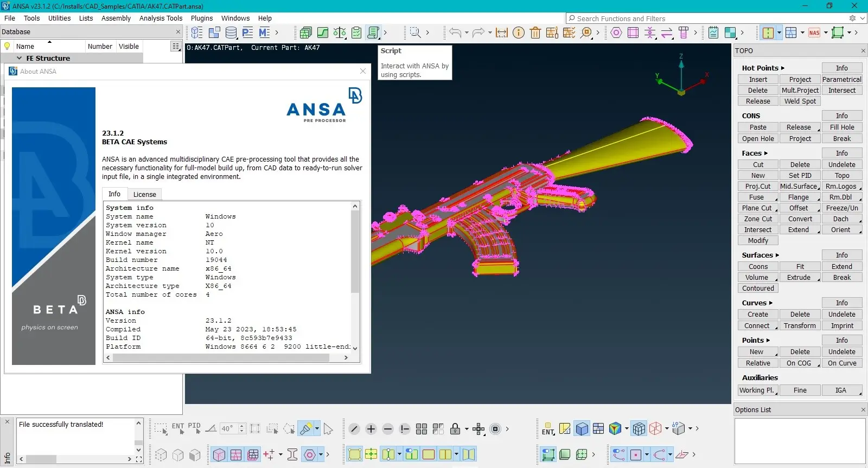
Task: Click the orange Info circle icon
Action: coord(519,33)
